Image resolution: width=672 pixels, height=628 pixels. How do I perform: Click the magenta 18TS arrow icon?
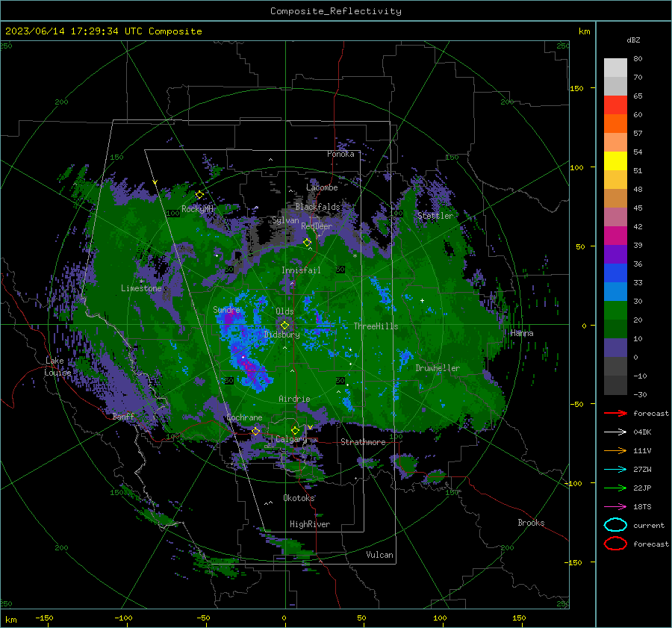coord(615,507)
